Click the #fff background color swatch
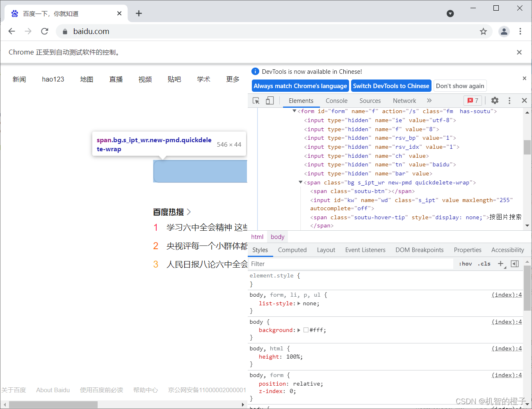Screen dimensions: 532x409 pyautogui.click(x=306, y=330)
